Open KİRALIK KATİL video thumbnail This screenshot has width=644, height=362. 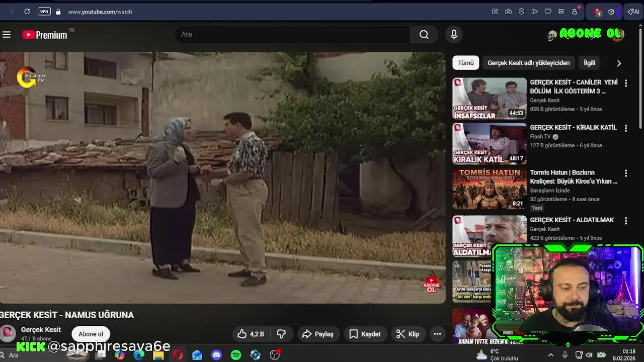point(490,144)
